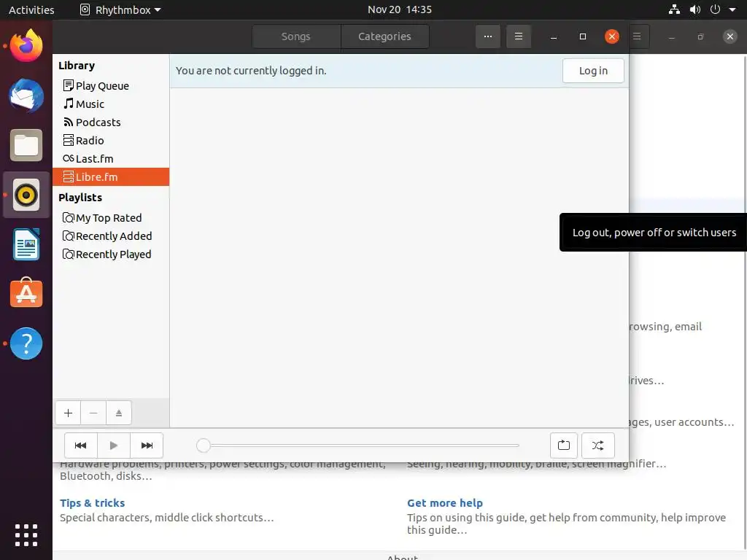Screen dimensions: 747x560
Task: Click the My Top Rated playlist icon
Action: 69,217
